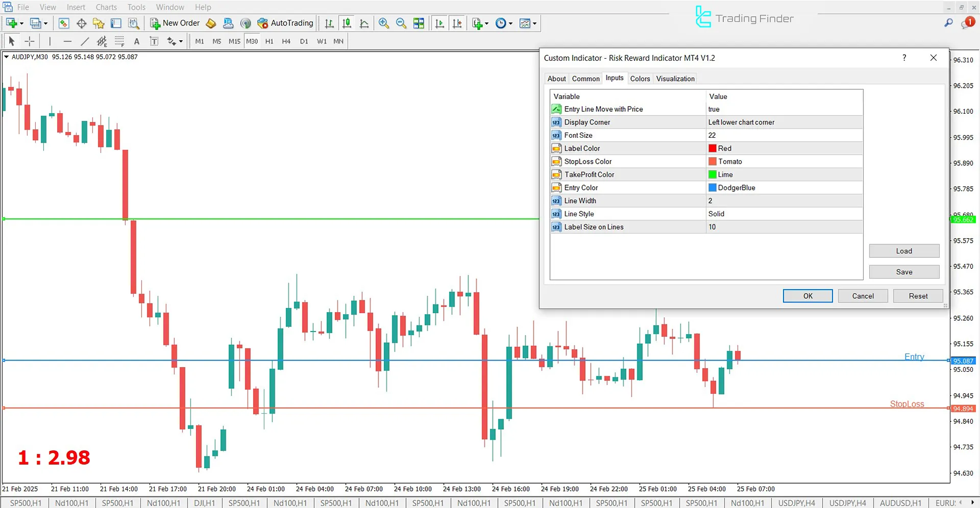This screenshot has height=508, width=980.
Task: Zoom in on the chart
Action: [384, 23]
